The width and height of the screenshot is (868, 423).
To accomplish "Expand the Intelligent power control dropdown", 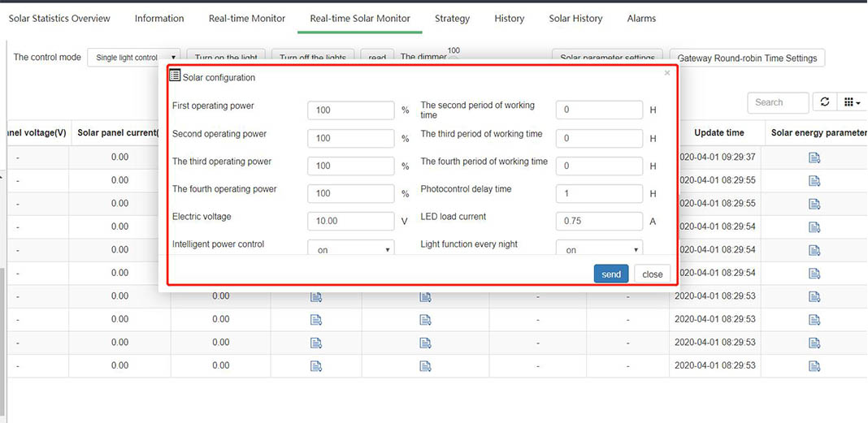I will (x=350, y=249).
